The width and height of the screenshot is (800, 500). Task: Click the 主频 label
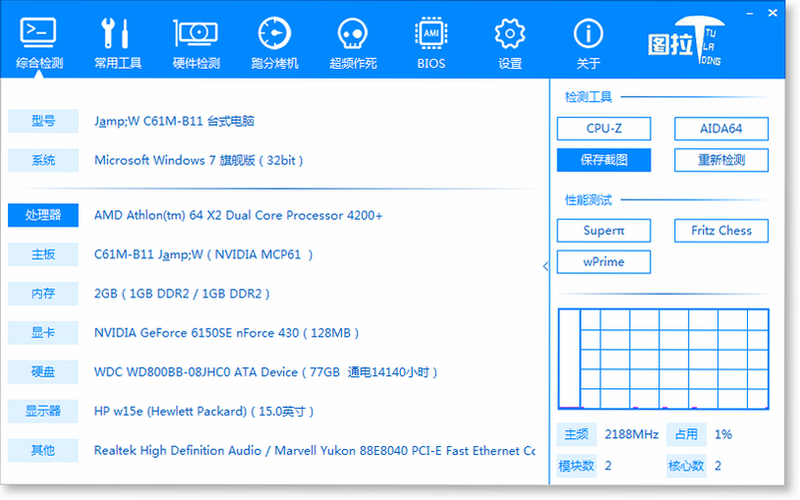(x=577, y=434)
